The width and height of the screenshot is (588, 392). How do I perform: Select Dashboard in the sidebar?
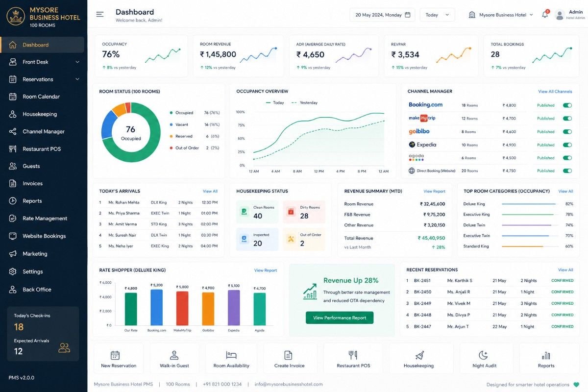[x=42, y=45]
